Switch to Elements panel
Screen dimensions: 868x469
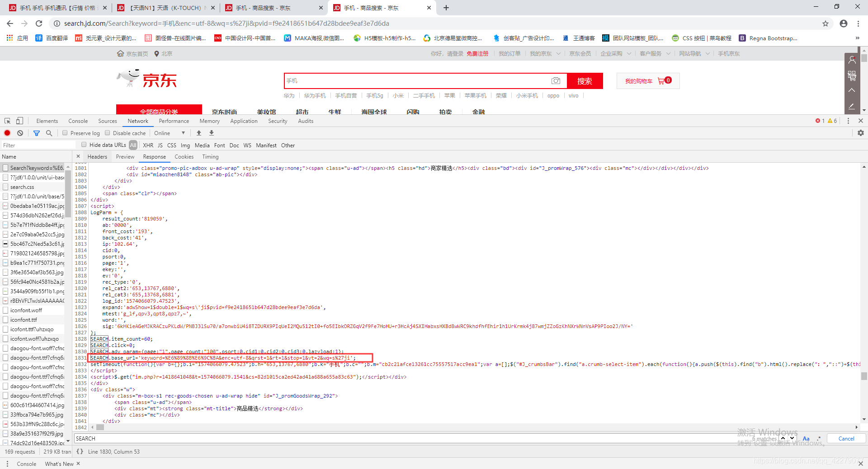click(47, 121)
